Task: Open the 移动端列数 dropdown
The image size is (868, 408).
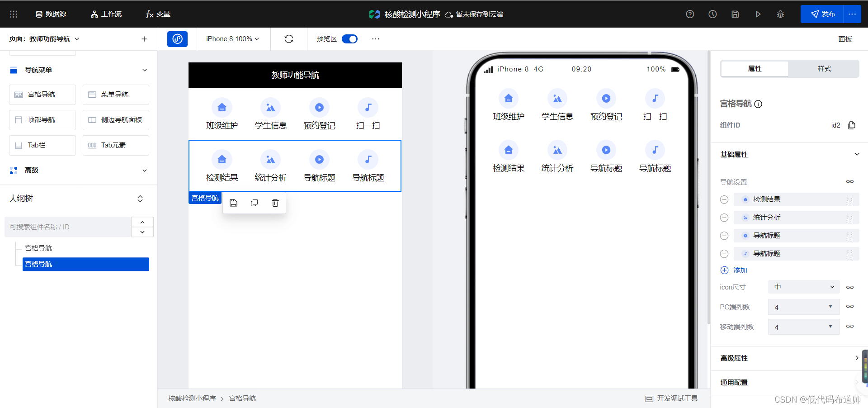Action: click(804, 327)
